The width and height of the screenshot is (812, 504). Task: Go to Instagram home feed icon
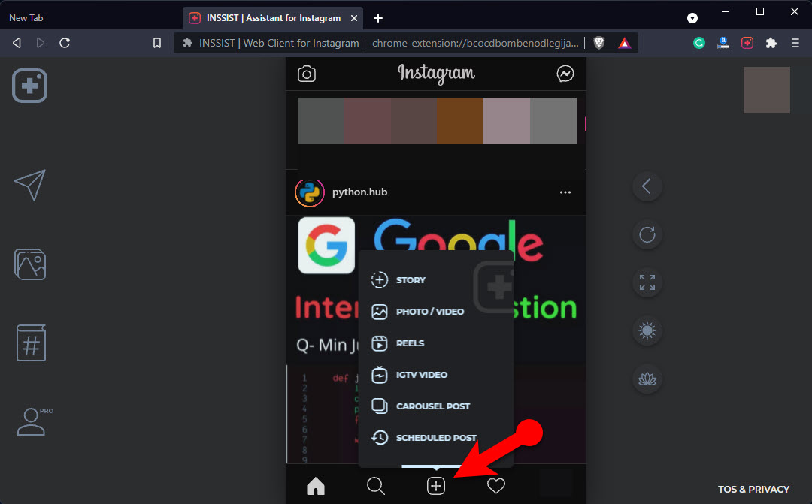click(x=315, y=486)
